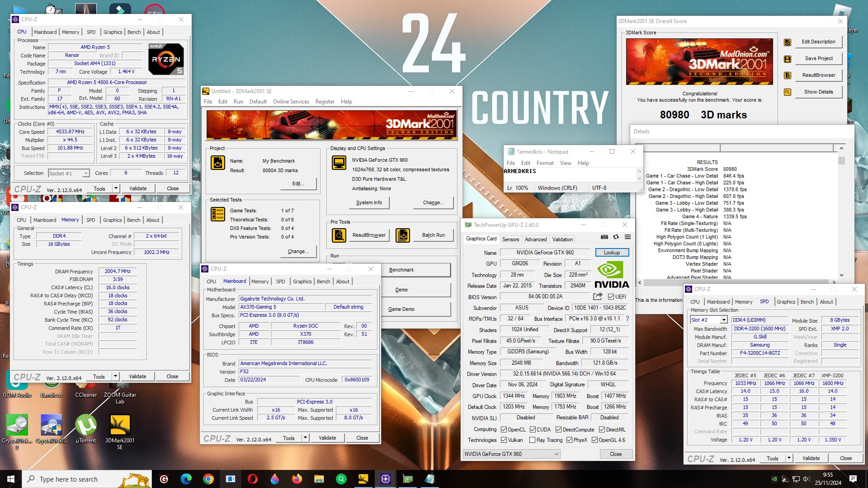Click the Firefox icon in the taskbar

pyautogui.click(x=297, y=479)
